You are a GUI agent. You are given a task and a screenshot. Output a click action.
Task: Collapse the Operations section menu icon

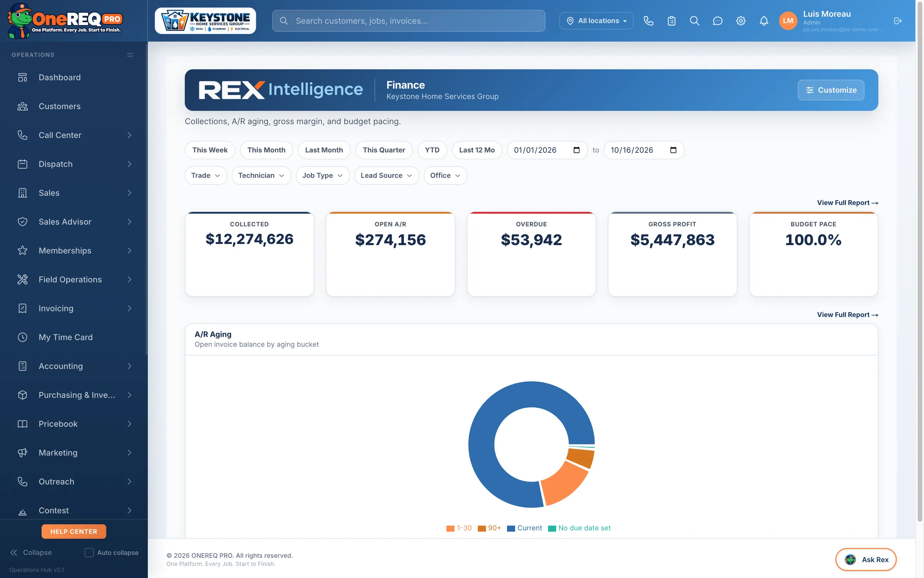(x=130, y=55)
